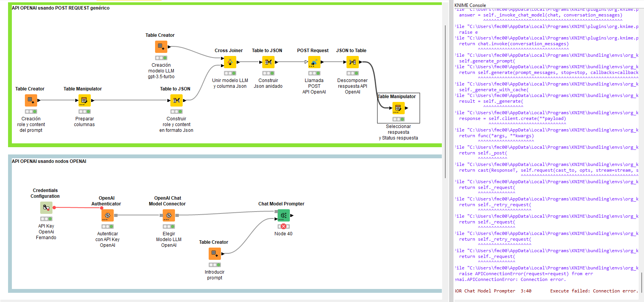The width and height of the screenshot is (644, 302).
Task: Click status light under POST Request node
Action: pos(314,73)
